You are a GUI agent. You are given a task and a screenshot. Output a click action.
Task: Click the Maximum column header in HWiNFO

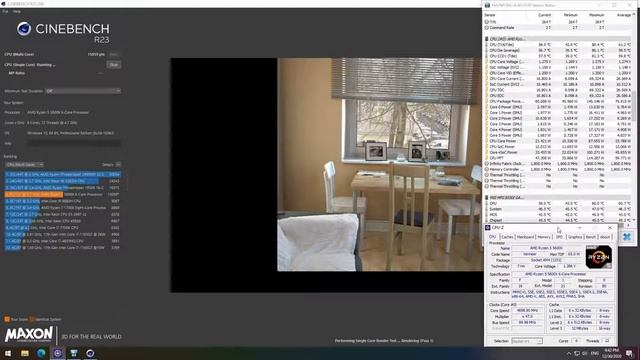point(596,15)
